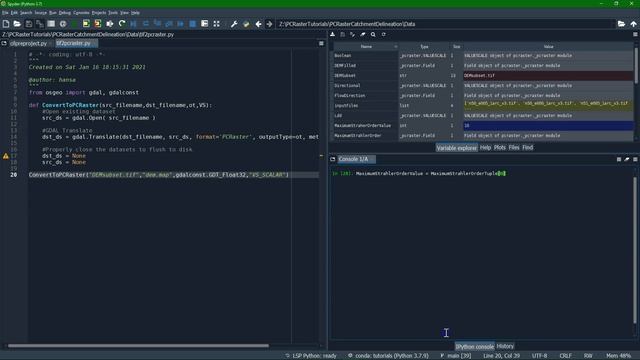
Task: Save Variable explorer data
Action: (342, 35)
